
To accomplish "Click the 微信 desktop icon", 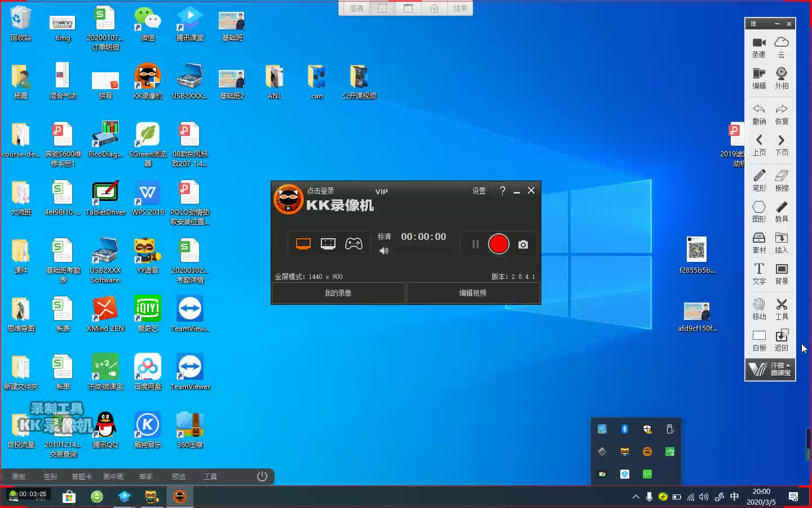I will (148, 24).
